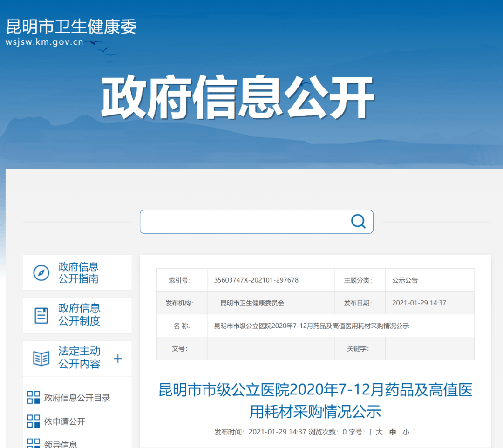Click the 发布日期 label cell
Viewport: 503px width, 448px height.
[360, 303]
